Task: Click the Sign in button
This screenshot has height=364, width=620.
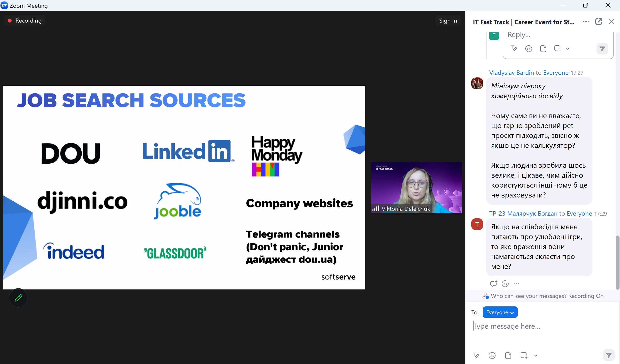Action: point(448,21)
